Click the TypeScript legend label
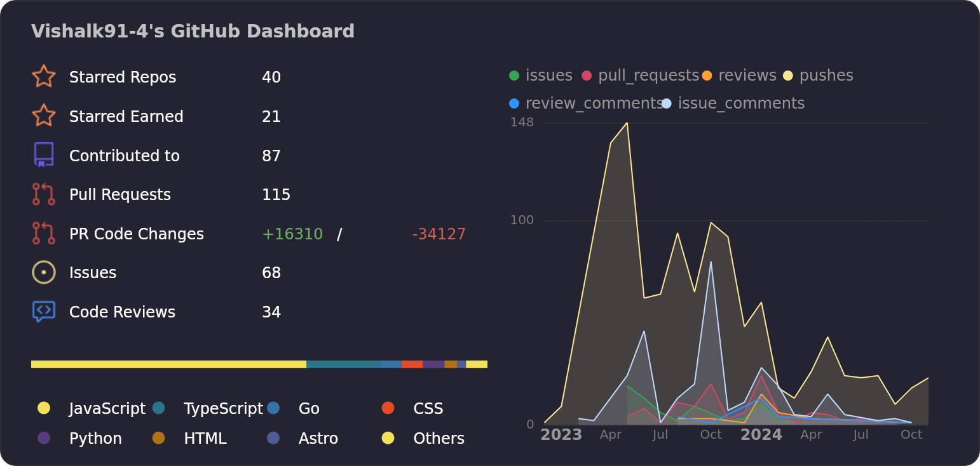The width and height of the screenshot is (980, 466). [223, 409]
